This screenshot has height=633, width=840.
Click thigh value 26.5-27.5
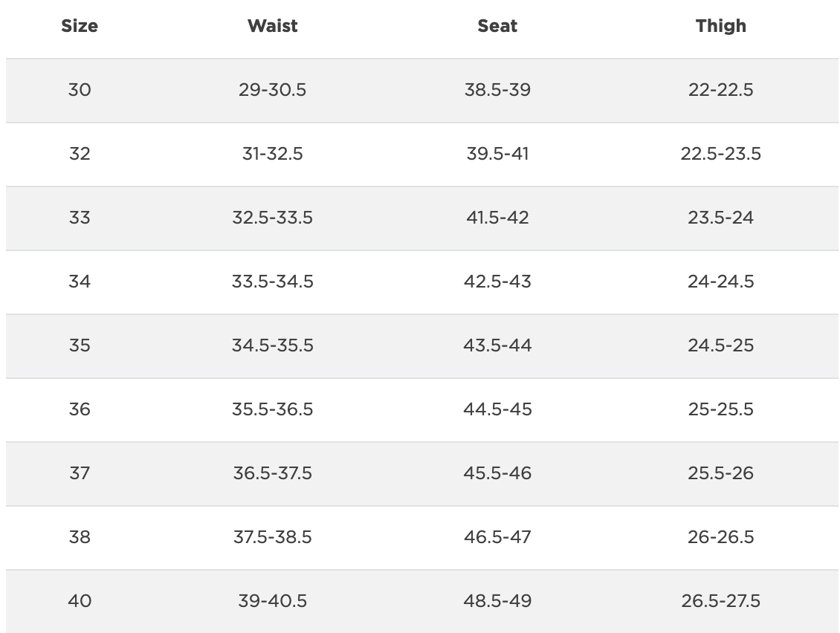pyautogui.click(x=720, y=601)
